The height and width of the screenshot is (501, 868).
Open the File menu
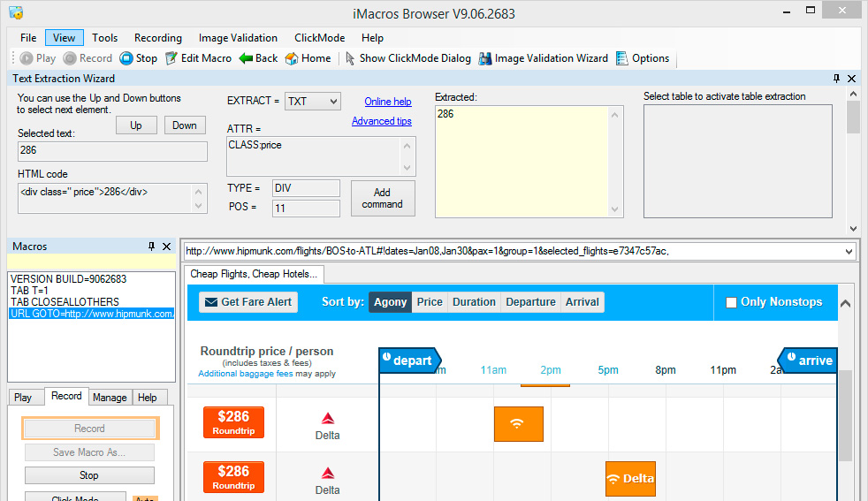(x=28, y=38)
